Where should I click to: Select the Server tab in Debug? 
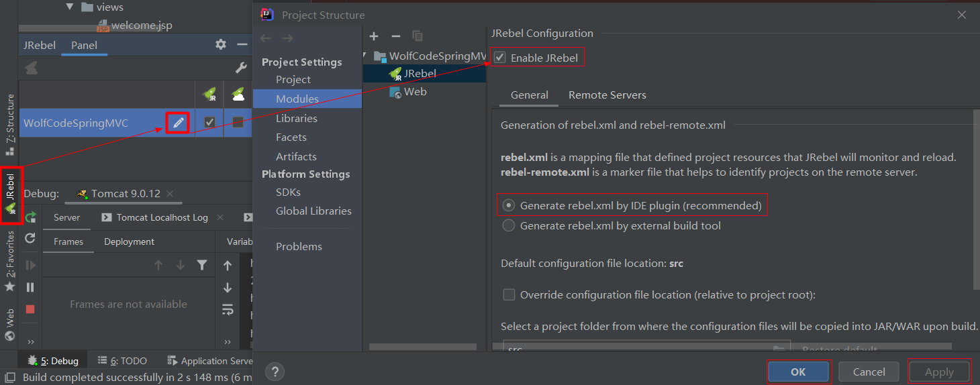click(67, 217)
